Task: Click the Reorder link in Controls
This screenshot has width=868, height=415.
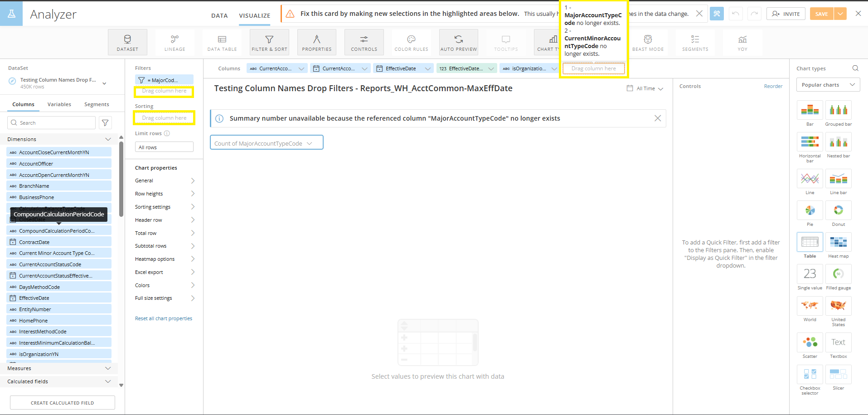Action: (x=773, y=86)
